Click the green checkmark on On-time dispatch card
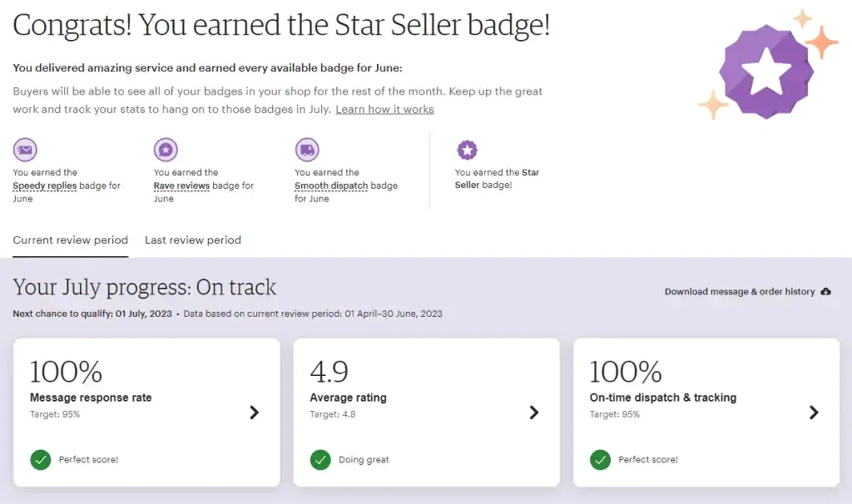852x504 pixels. pos(600,459)
